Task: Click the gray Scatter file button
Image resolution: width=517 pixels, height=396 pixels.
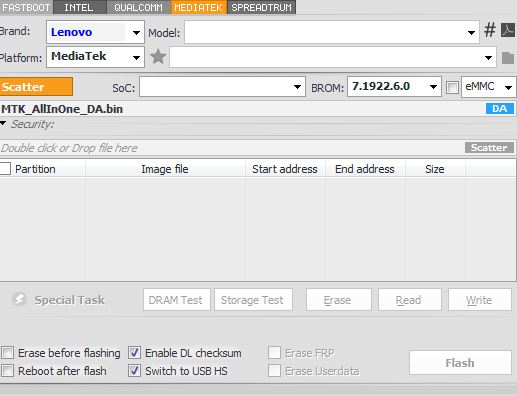Action: pos(489,147)
